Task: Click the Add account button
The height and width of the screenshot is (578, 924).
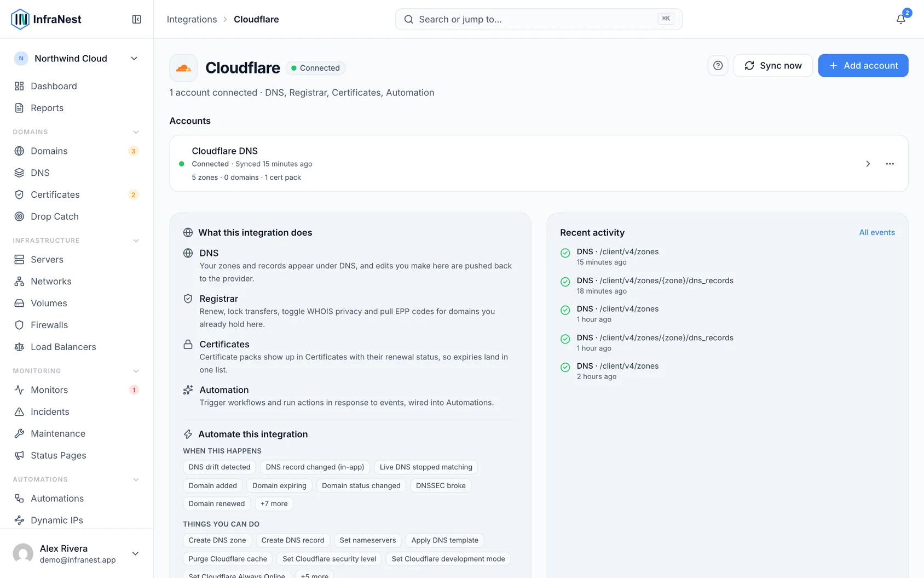Action: coord(863,66)
